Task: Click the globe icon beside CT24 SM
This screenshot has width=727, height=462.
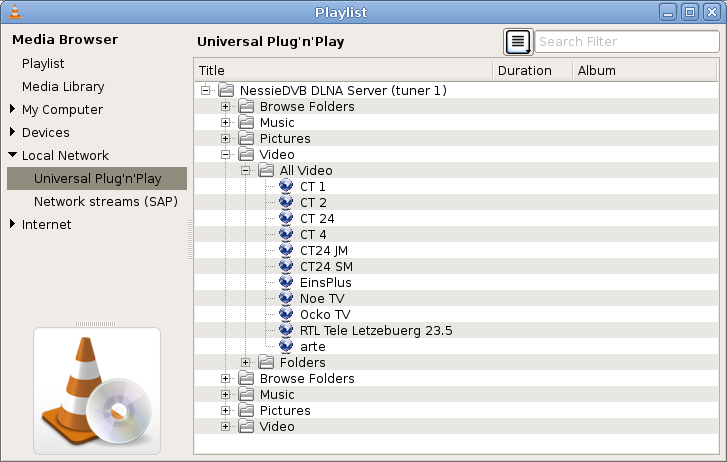Action: (x=286, y=266)
